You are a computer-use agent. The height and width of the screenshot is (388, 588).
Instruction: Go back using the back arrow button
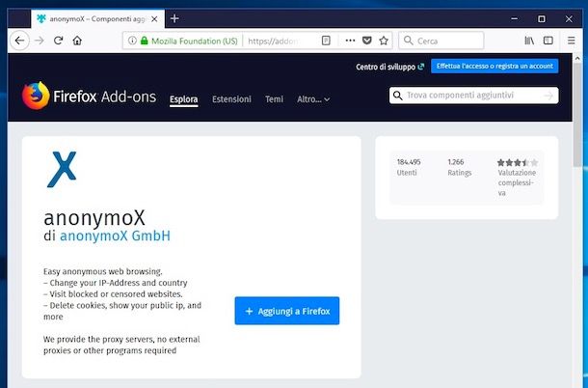pyautogui.click(x=19, y=41)
